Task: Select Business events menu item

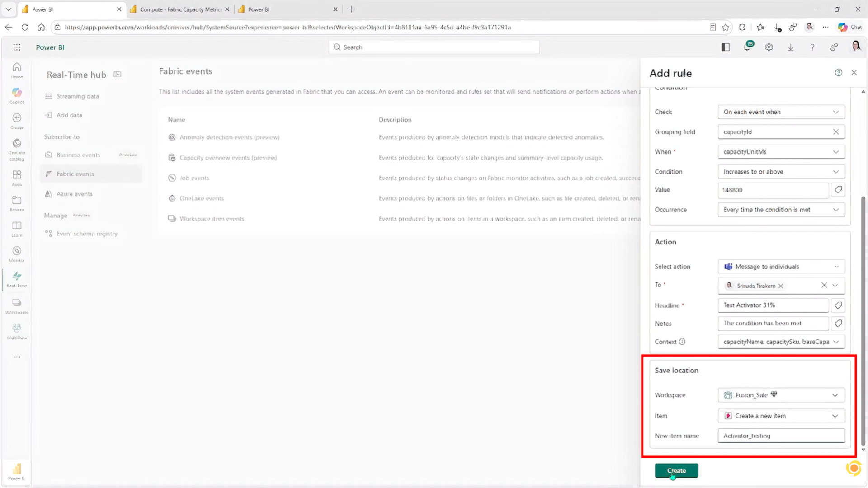Action: (x=90, y=155)
